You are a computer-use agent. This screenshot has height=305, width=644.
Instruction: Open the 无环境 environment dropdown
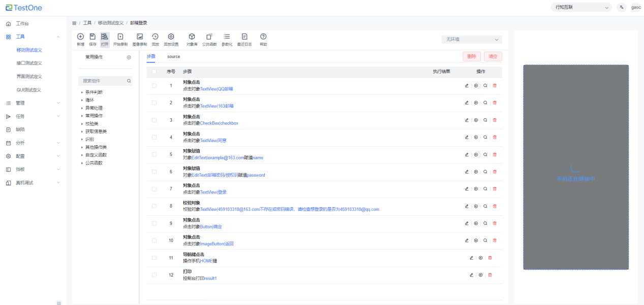(472, 39)
